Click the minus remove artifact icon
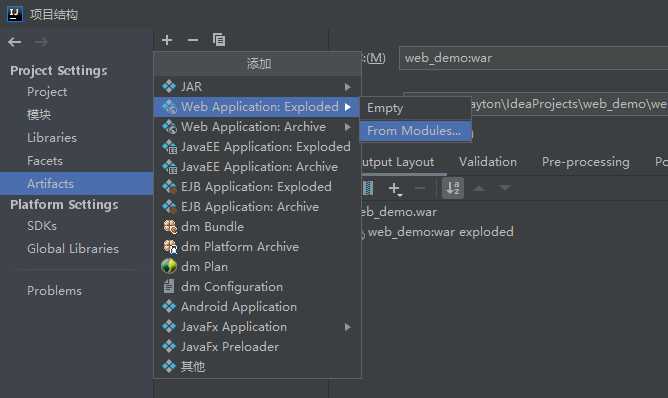668x398 pixels. pyautogui.click(x=193, y=40)
